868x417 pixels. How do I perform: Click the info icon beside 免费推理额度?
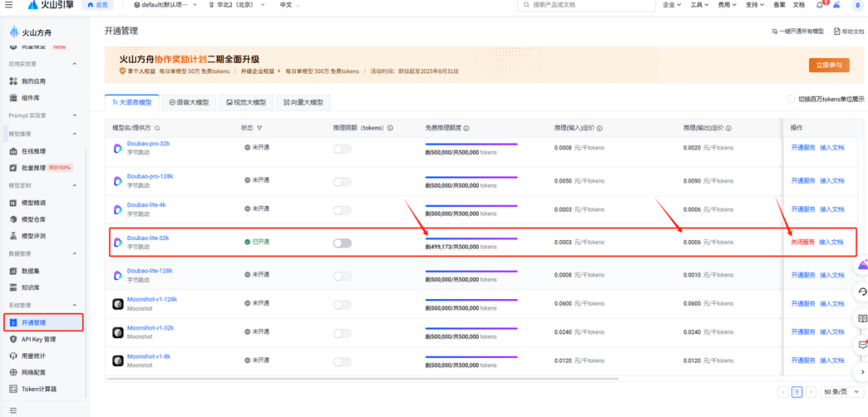tap(466, 127)
